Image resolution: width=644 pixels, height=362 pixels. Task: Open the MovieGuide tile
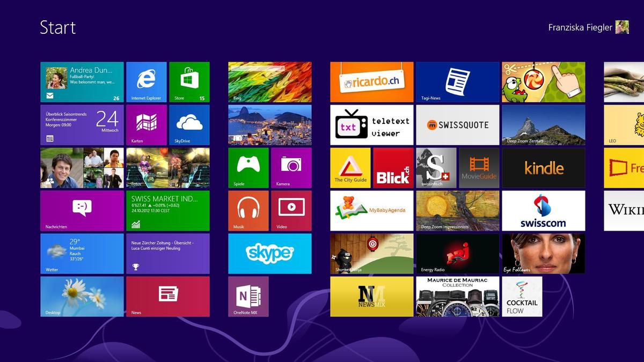pyautogui.click(x=479, y=168)
